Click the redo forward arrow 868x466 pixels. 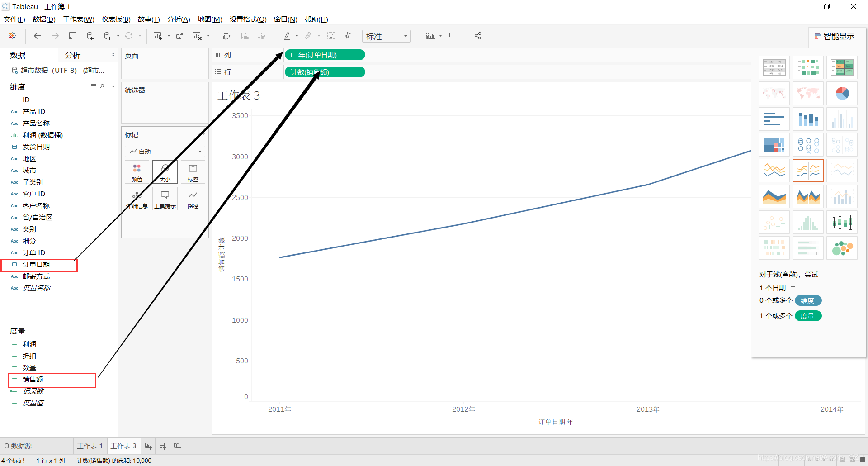pos(55,36)
